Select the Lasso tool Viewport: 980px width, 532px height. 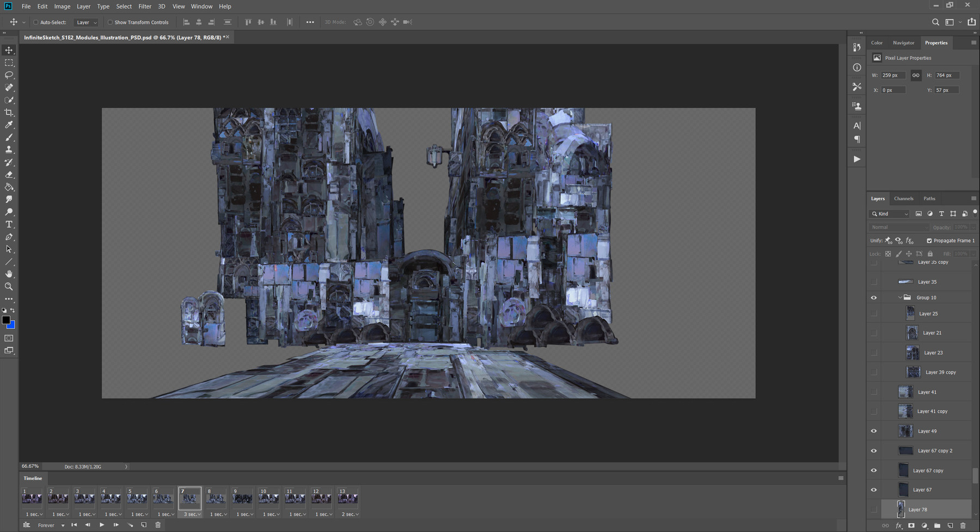coord(9,75)
